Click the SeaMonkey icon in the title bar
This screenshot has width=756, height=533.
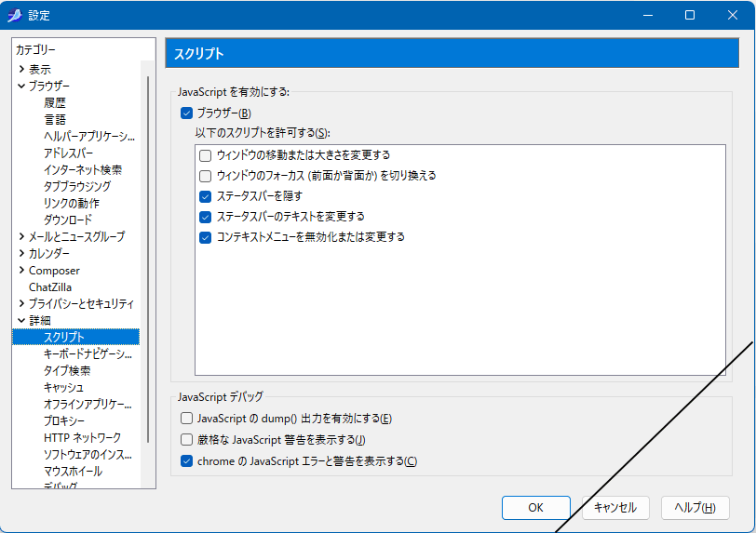14,15
